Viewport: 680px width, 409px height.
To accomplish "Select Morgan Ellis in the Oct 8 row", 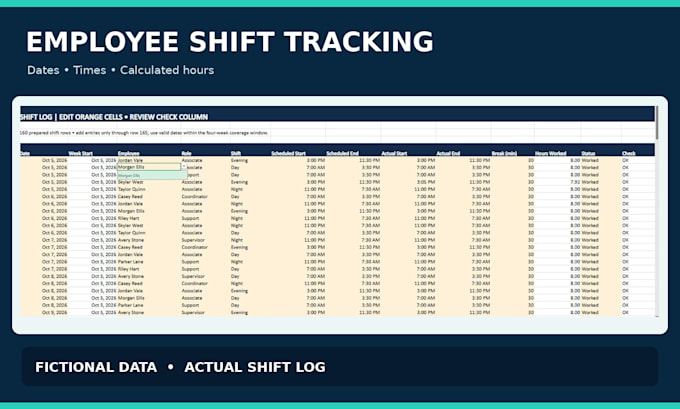I will pos(131,298).
